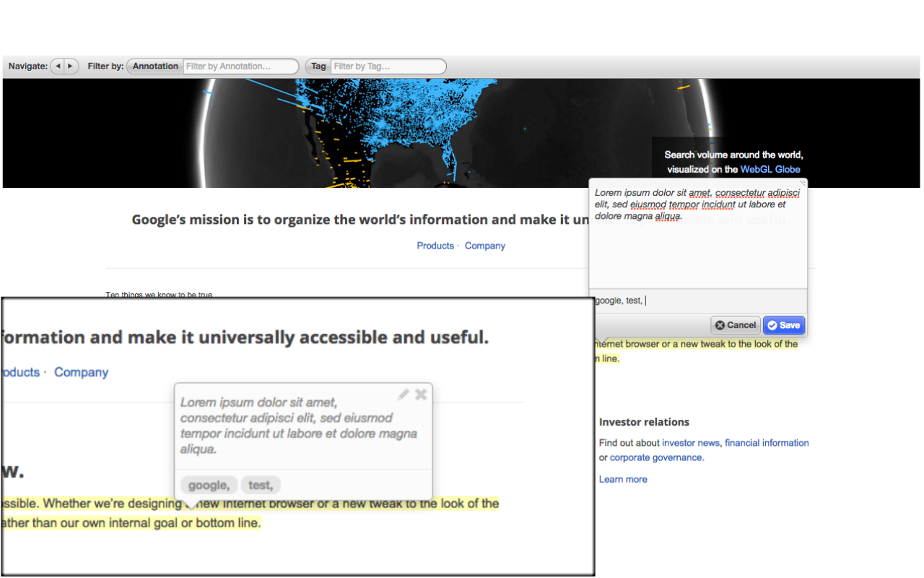
Task: Open the corporate governance link
Action: (x=655, y=457)
